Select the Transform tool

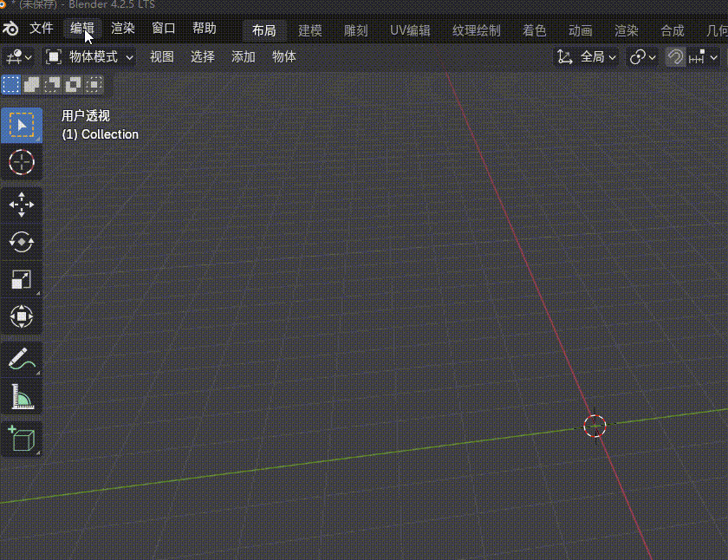point(21,316)
